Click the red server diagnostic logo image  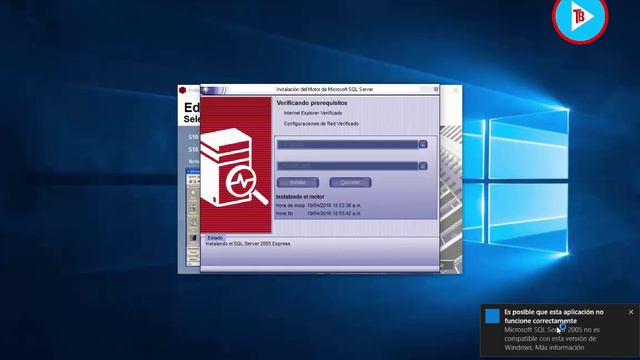coord(236,165)
